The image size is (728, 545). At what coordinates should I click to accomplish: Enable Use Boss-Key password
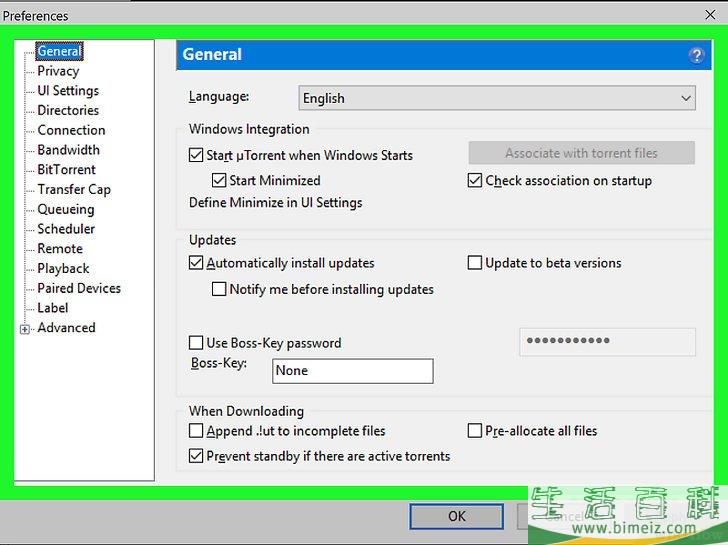pyautogui.click(x=196, y=343)
